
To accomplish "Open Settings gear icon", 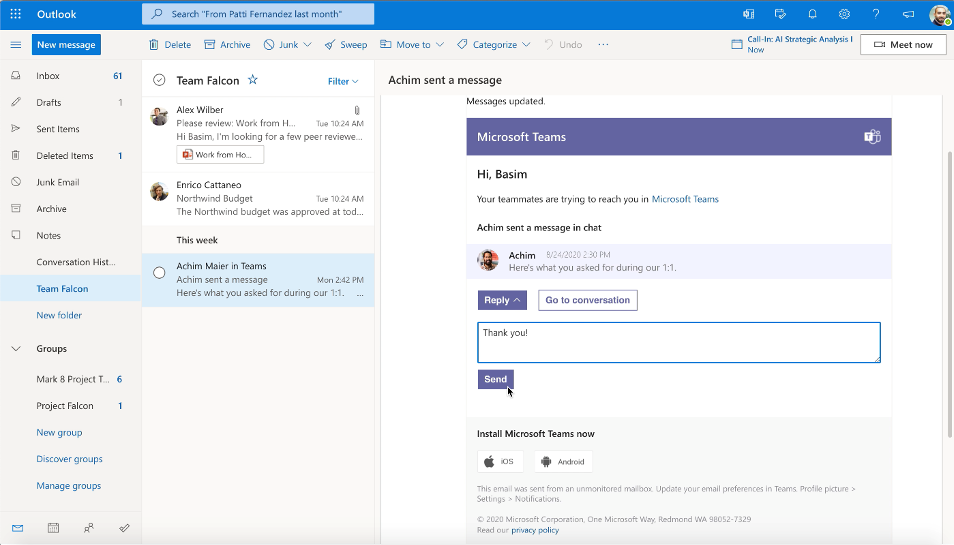I will point(844,14).
